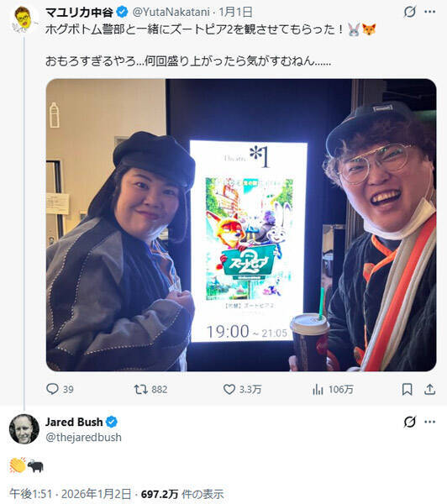Click the 1月1日 tweet date

(x=235, y=13)
